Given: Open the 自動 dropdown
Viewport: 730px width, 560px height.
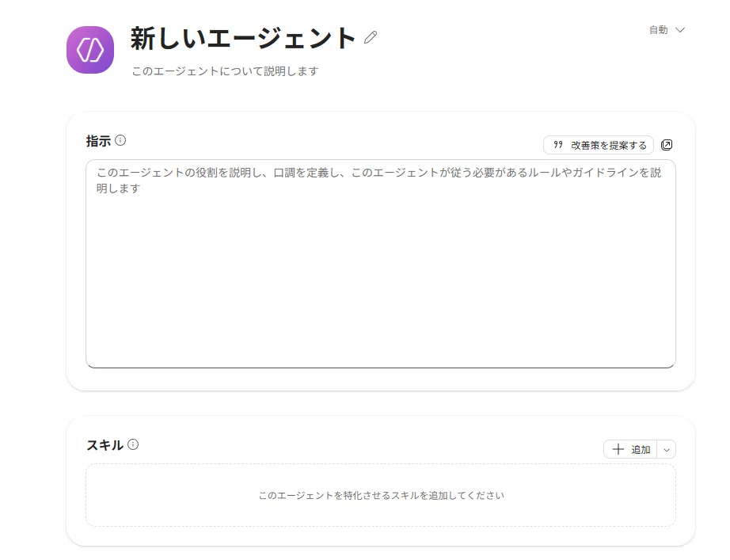Looking at the screenshot, I should [667, 30].
